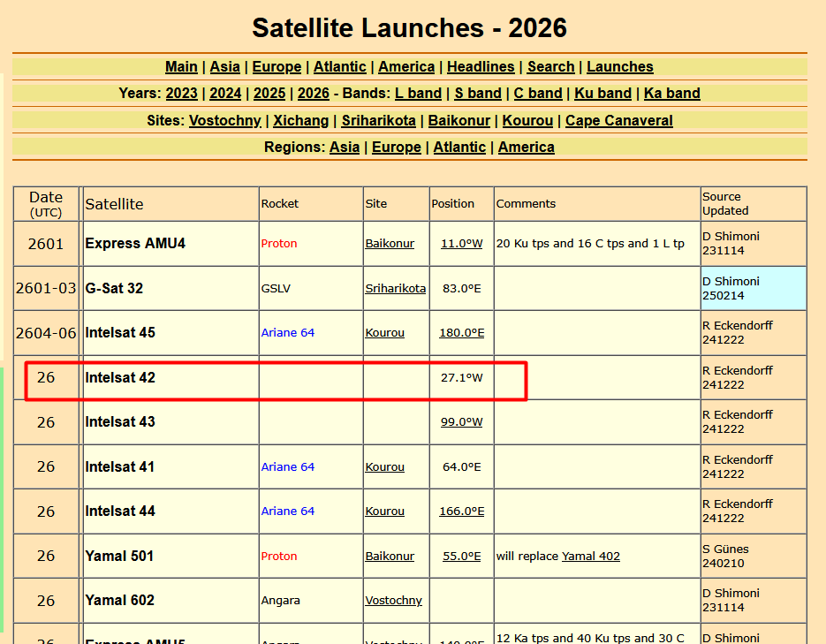Select Yamal 501 satellite name
This screenshot has height=644, width=826.
click(119, 556)
